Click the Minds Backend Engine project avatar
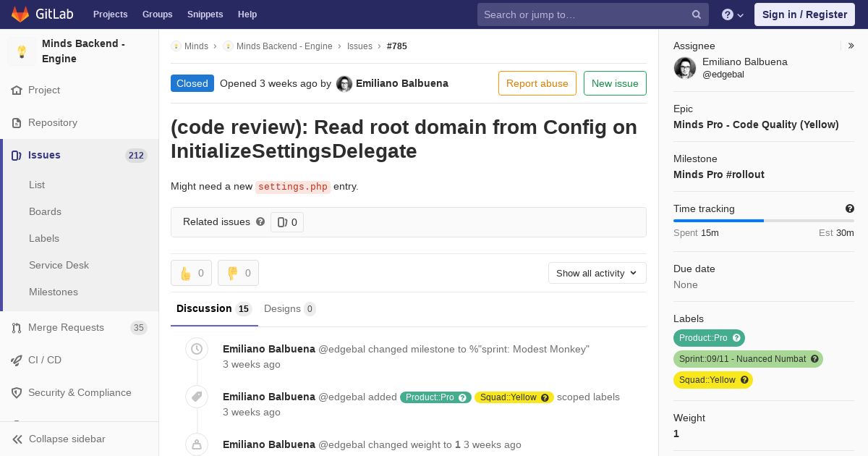 coord(22,51)
